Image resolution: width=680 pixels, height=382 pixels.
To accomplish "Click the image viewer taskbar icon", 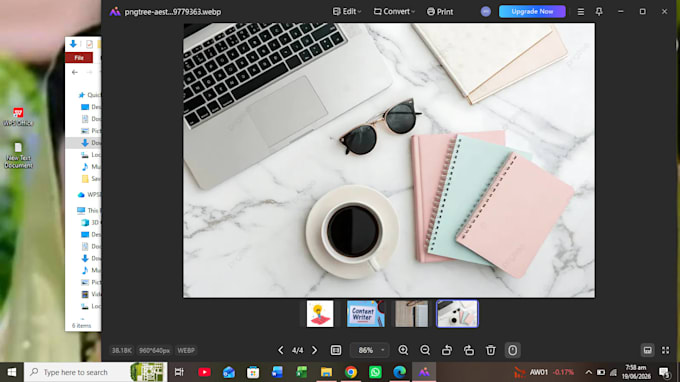I will pyautogui.click(x=424, y=372).
